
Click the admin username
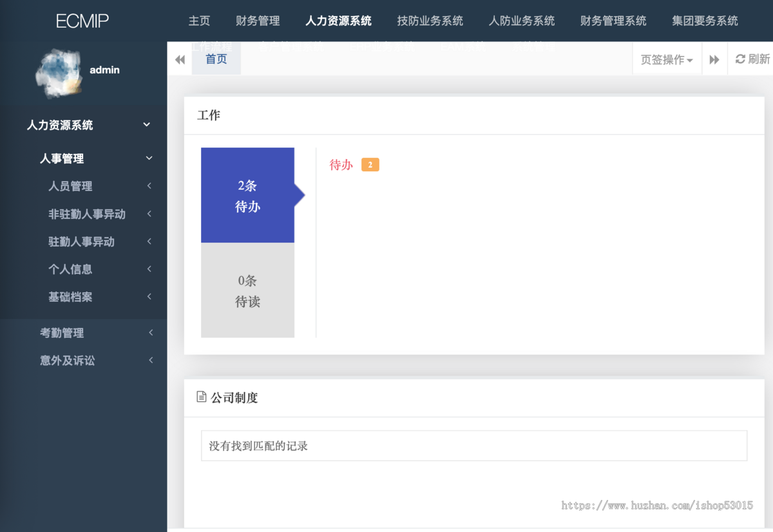coord(104,70)
